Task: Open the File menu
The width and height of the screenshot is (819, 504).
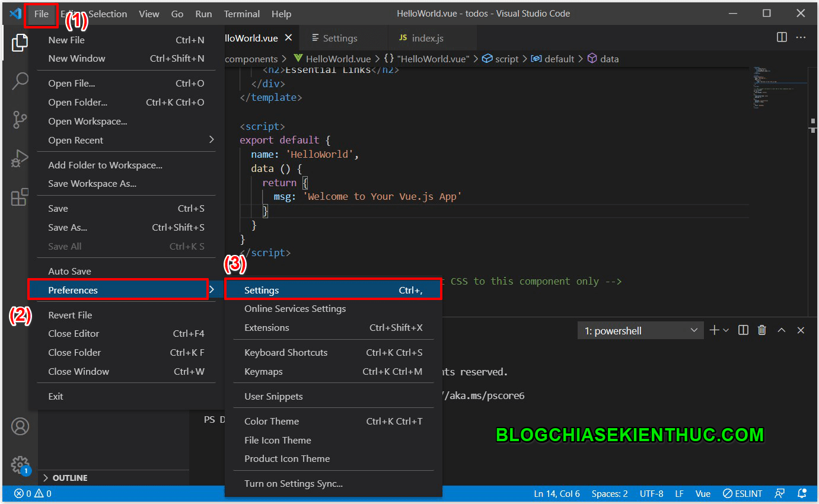Action: click(x=42, y=14)
